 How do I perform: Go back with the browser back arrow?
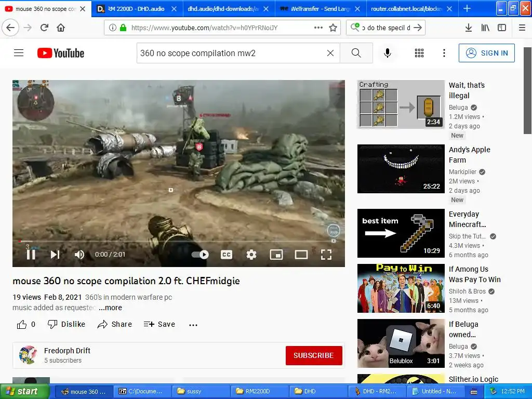tap(10, 28)
